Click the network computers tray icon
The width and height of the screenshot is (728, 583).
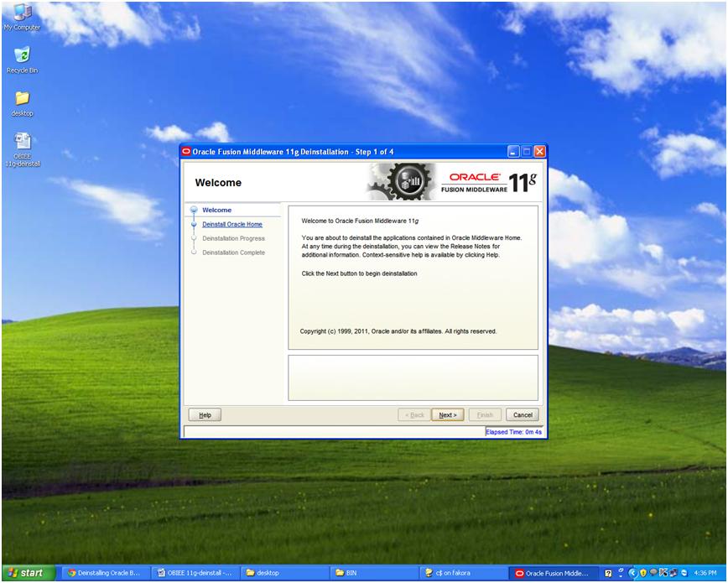(x=673, y=573)
